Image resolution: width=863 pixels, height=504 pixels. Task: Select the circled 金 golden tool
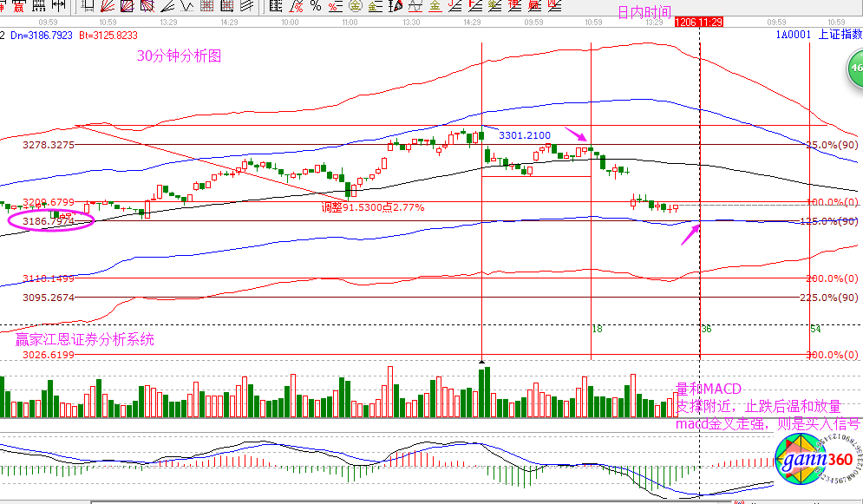pos(356,6)
